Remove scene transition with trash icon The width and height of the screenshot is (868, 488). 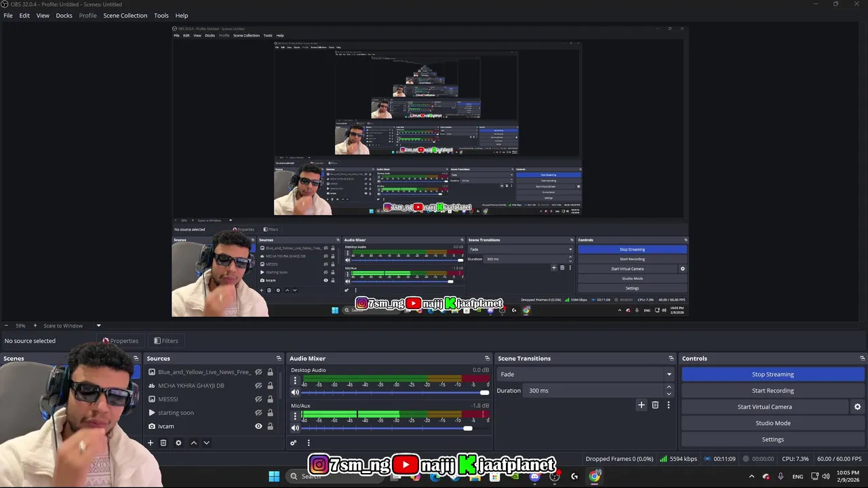pyautogui.click(x=655, y=405)
